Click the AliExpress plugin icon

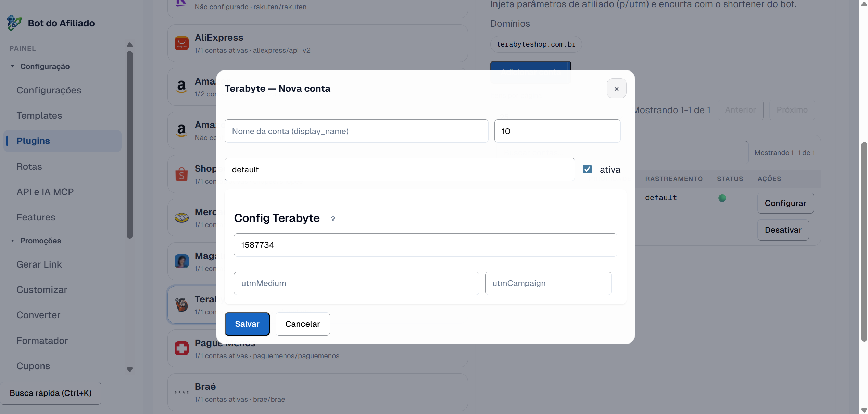click(x=181, y=43)
